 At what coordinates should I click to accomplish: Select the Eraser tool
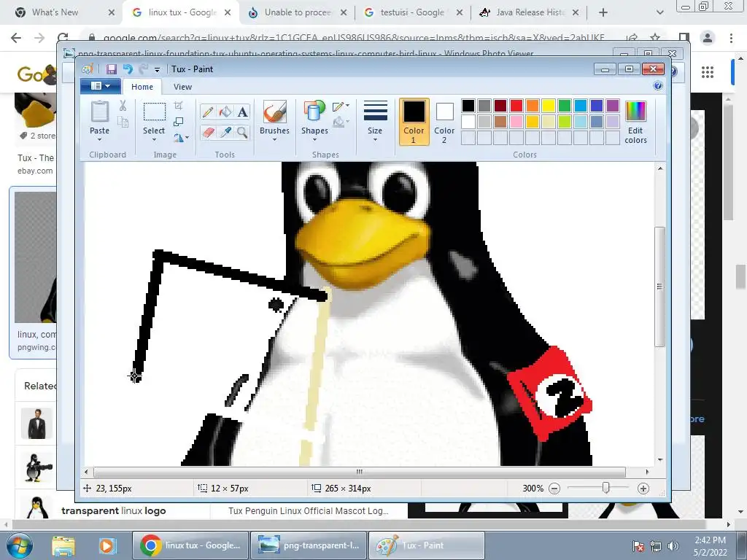pos(208,132)
